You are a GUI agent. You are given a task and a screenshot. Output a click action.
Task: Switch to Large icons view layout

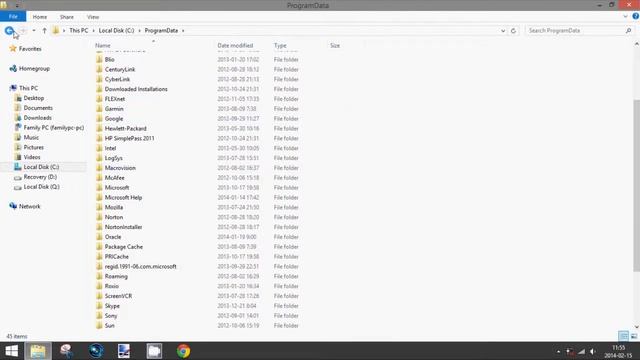coord(633,336)
